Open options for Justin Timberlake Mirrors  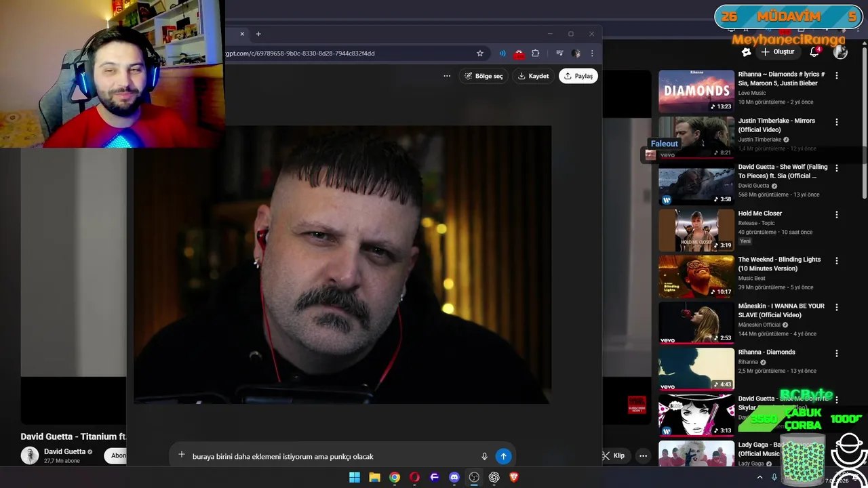click(x=837, y=122)
